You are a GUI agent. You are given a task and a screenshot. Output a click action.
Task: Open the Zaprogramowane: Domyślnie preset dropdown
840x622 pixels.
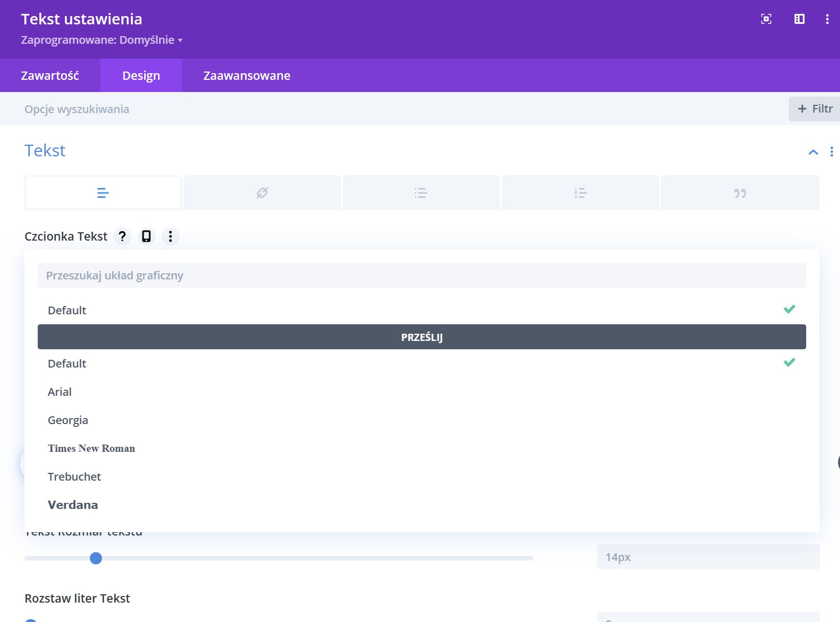coord(102,40)
